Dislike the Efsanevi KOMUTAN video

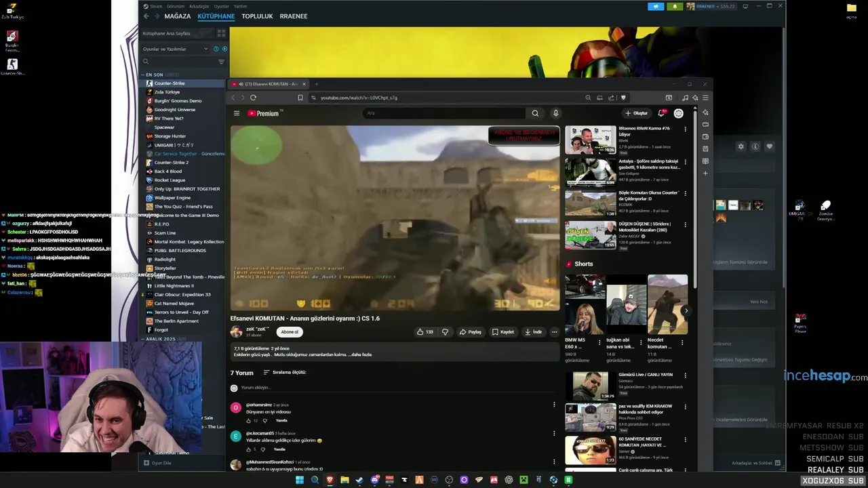(x=445, y=332)
